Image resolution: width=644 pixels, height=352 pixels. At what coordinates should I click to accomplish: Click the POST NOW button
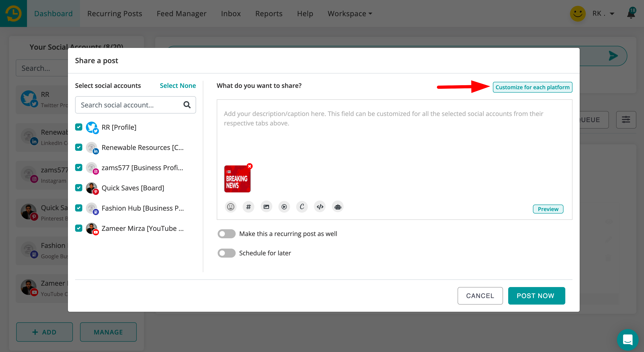coord(537,296)
